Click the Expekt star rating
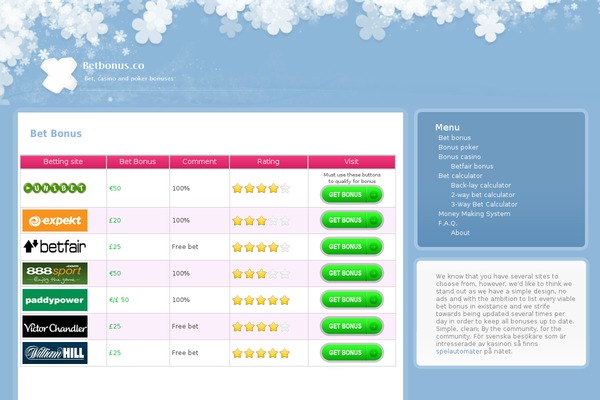The image size is (600, 400). [261, 220]
